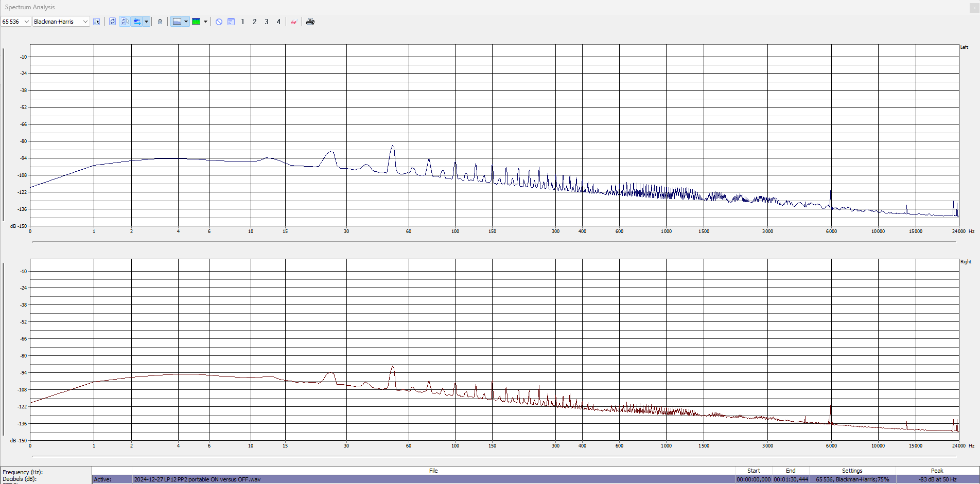Viewport: 980px width, 484px height.
Task: Open the FFT size 65 536 dropdown
Action: click(27, 22)
